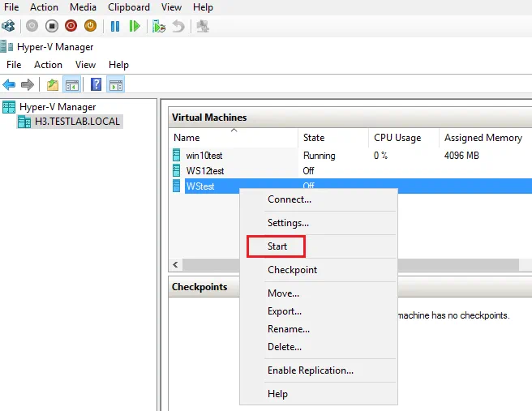Click the orange Save state icon
Viewport: 532px width, 411px height.
pos(90,26)
